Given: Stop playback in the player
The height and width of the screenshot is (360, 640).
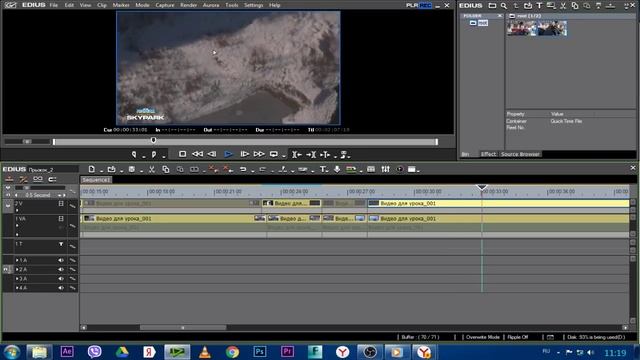Looking at the screenshot, I should (182, 154).
